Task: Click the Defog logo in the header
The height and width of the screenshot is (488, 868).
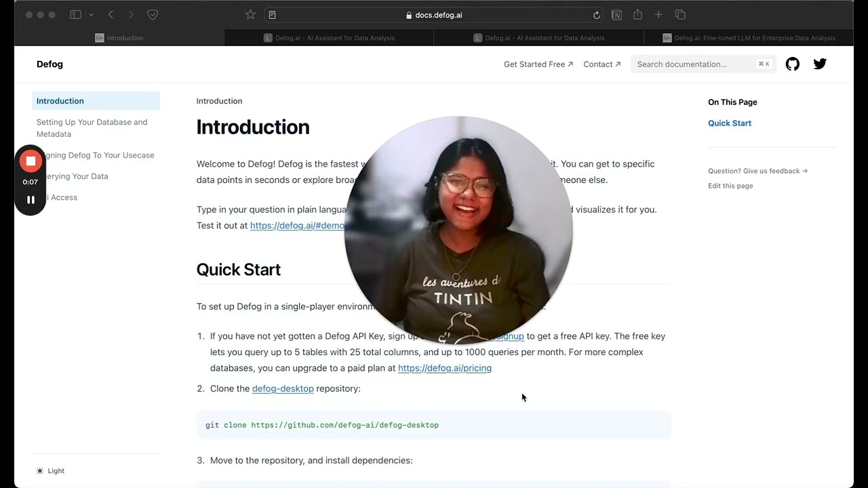Action: (50, 64)
